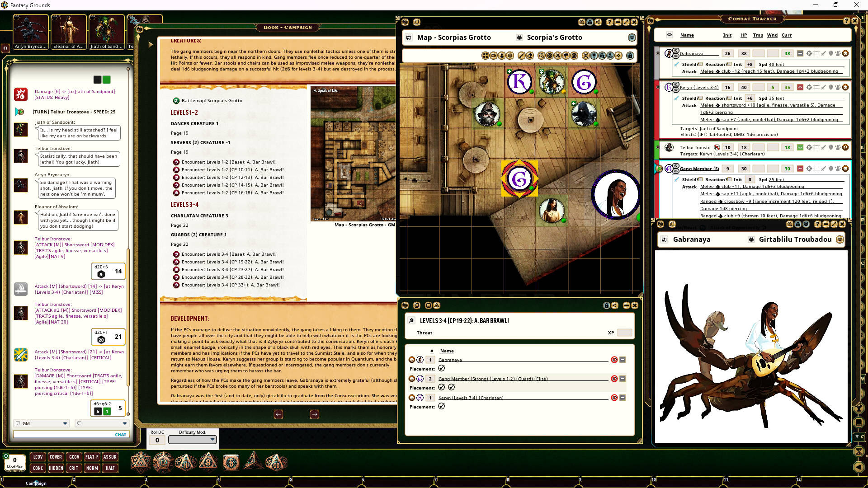Toggle visibility eye in Combat Tracker header
Viewport: 868px width, 488px height.
click(670, 35)
